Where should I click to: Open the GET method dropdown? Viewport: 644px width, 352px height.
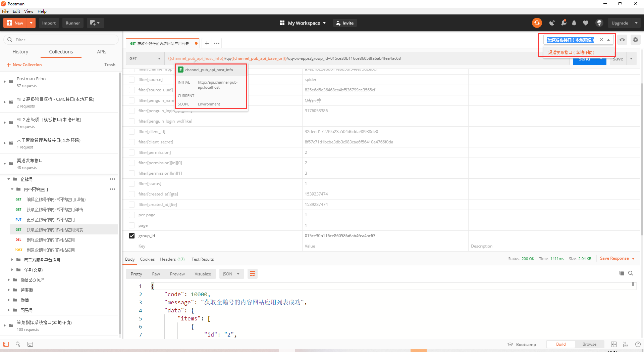click(145, 58)
